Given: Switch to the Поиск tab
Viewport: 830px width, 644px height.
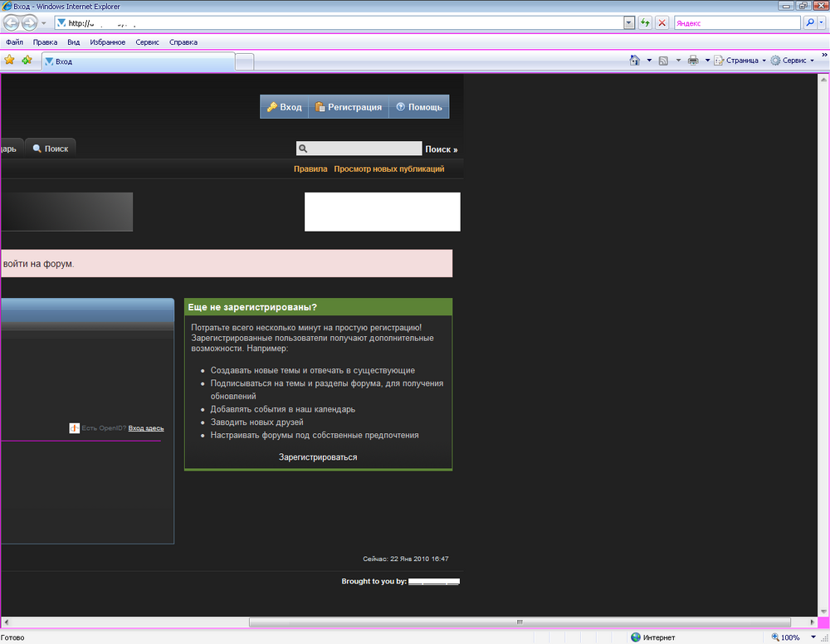Looking at the screenshot, I should pos(50,148).
